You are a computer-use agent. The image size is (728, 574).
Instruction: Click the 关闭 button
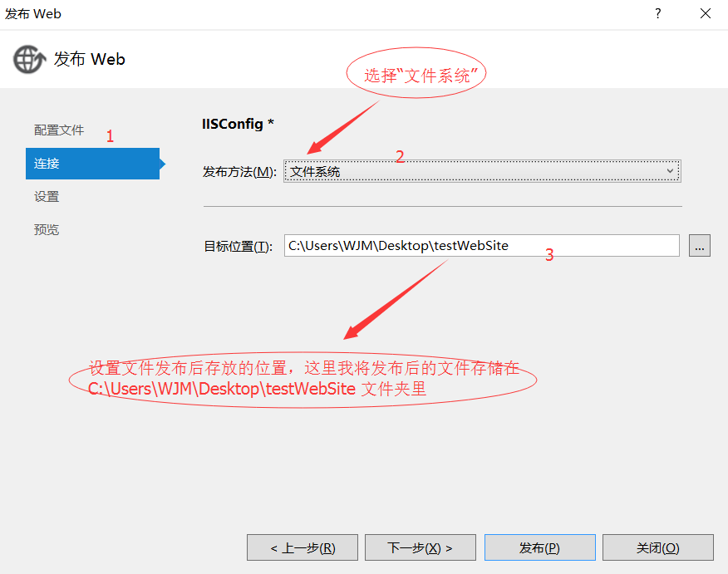pos(657,547)
